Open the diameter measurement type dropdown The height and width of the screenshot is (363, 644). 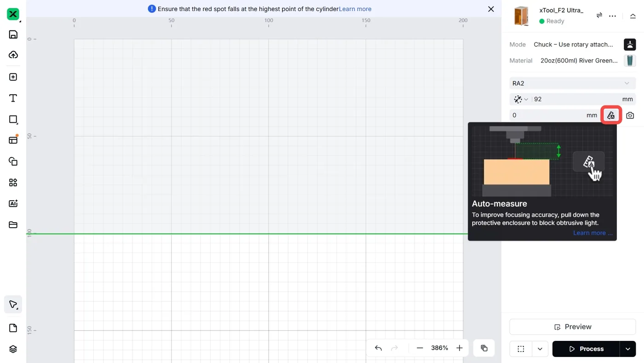[521, 99]
